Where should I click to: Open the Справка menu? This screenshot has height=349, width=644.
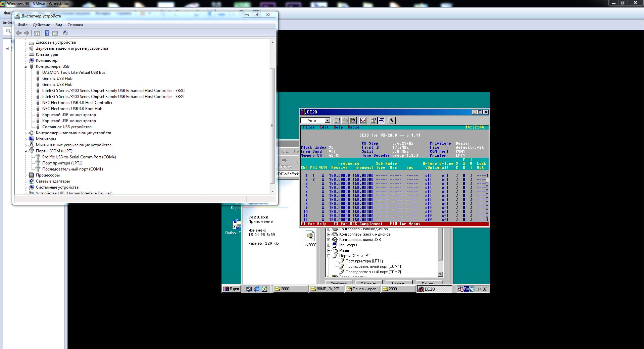point(75,25)
